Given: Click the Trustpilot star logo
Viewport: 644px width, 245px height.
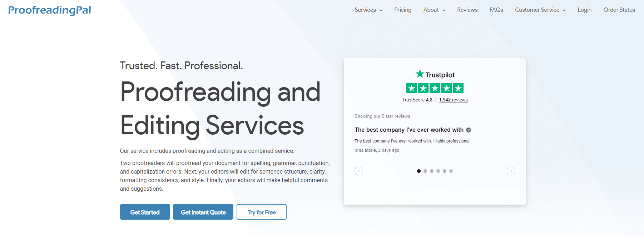Looking at the screenshot, I should coord(435,74).
